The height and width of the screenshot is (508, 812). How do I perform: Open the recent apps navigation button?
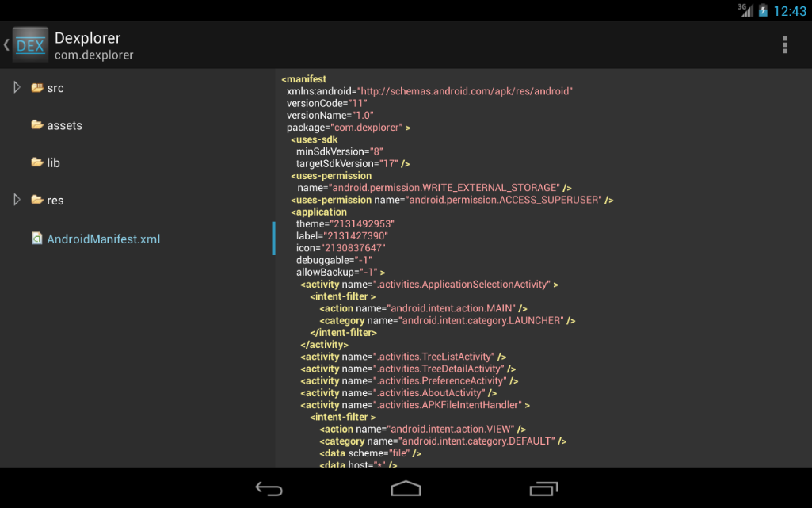pyautogui.click(x=543, y=488)
